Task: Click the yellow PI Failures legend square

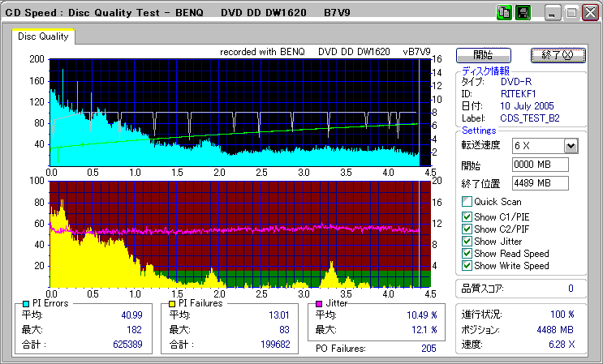Action: click(172, 303)
